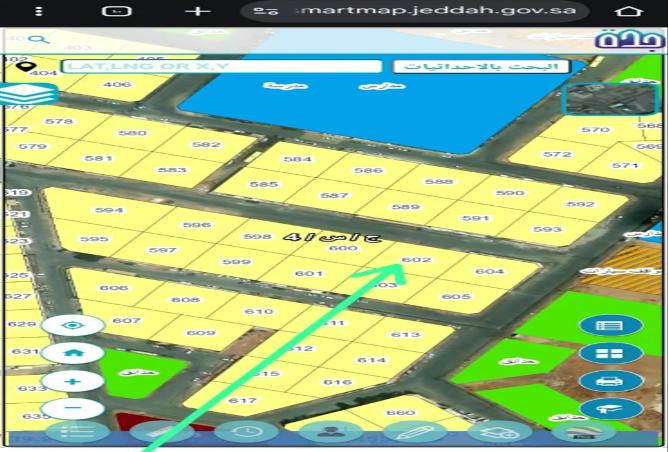This screenshot has height=452, width=668.
Task: Click the magnifier search icon at top left
Action: coord(38,40)
